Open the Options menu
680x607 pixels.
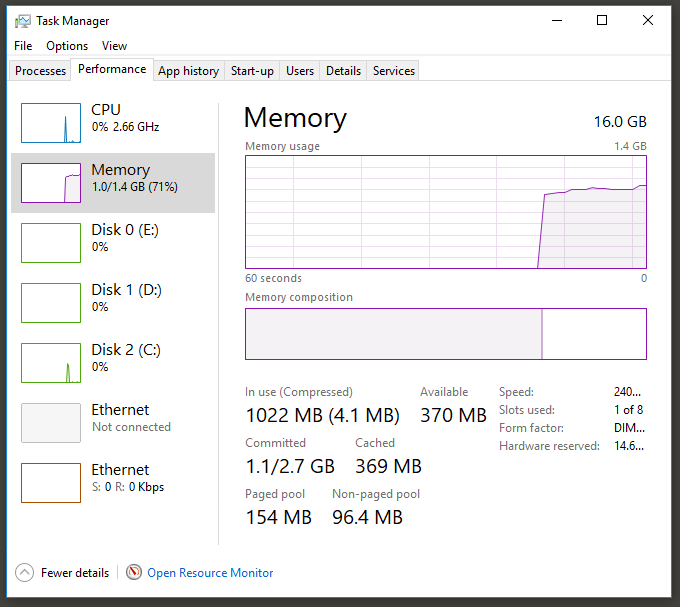pyautogui.click(x=67, y=46)
